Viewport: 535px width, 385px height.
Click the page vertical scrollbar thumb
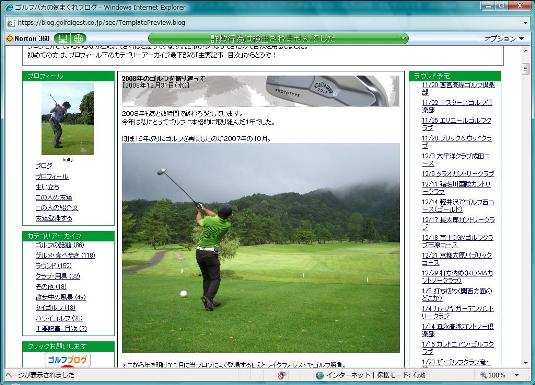click(525, 69)
